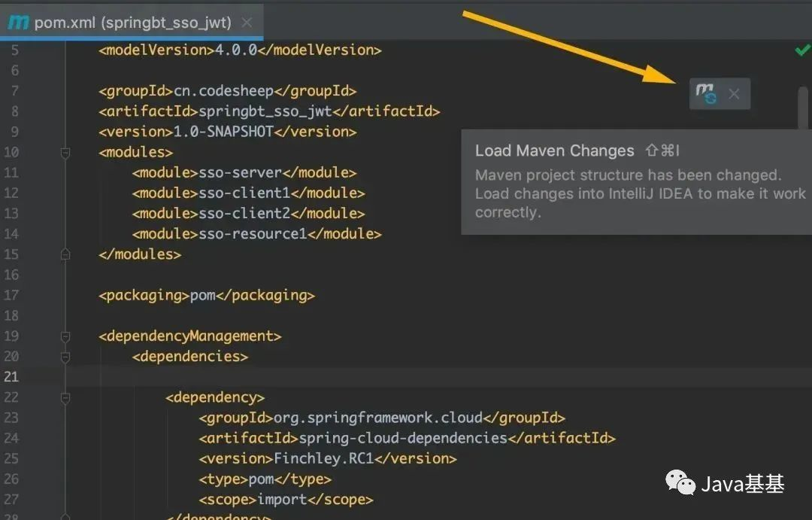Select the pom.xml (springbt_sso_jwt) editor tab
Viewport: 812px width, 520px height.
132,23
